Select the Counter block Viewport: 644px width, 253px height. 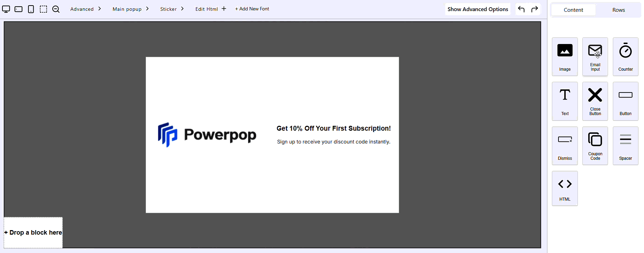[626, 56]
